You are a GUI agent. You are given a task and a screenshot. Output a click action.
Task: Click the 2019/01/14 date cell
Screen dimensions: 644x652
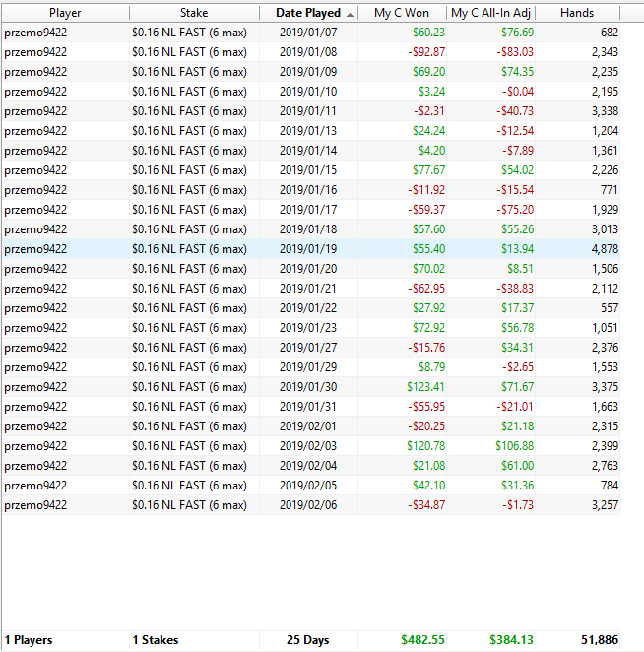click(x=308, y=151)
